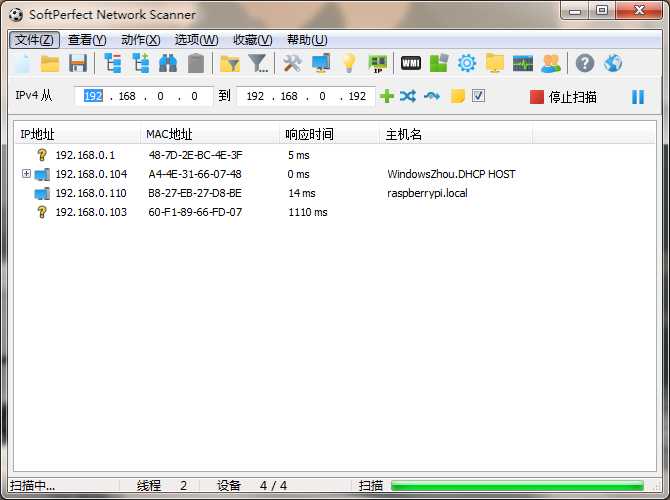Click the blue shuffle arrows icon

(408, 96)
